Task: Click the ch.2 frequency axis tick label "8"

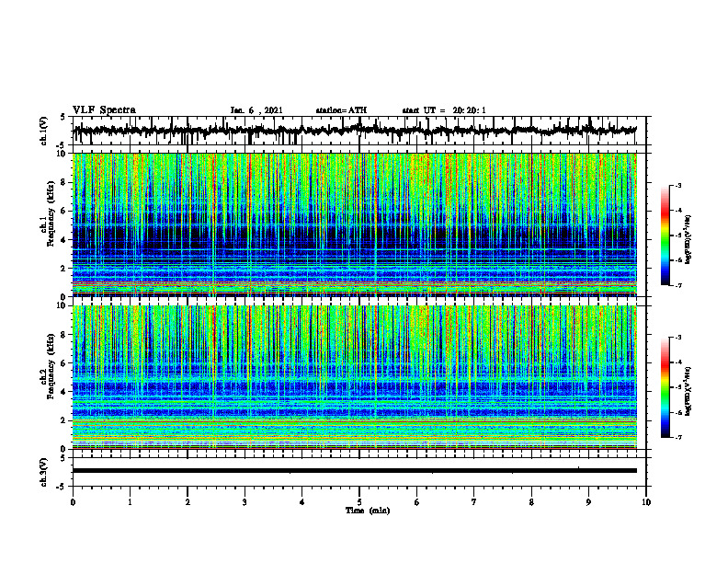Action: pyautogui.click(x=64, y=335)
